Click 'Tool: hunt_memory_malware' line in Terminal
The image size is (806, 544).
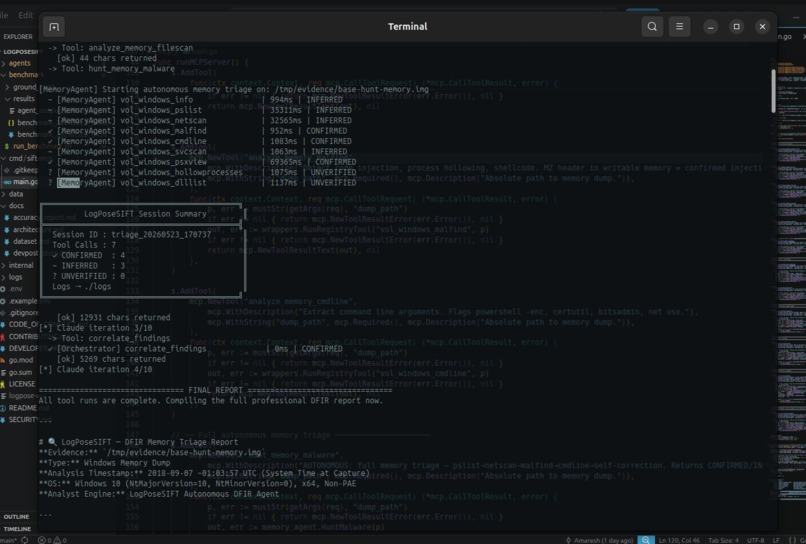coord(112,68)
